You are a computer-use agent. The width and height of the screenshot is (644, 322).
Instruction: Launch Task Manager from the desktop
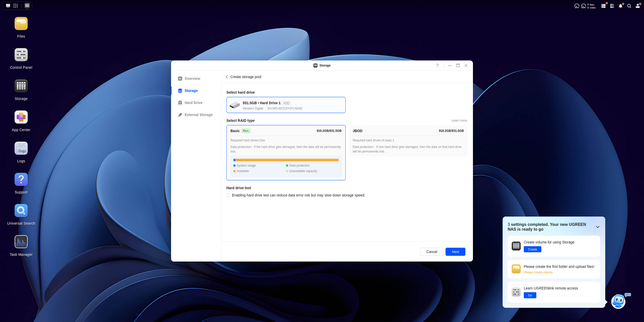(x=21, y=242)
